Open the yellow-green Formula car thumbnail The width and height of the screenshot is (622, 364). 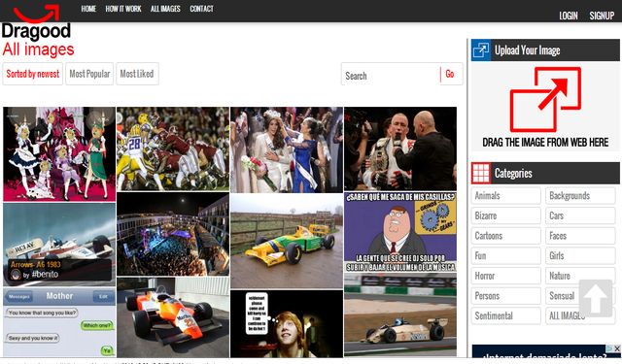pos(287,241)
